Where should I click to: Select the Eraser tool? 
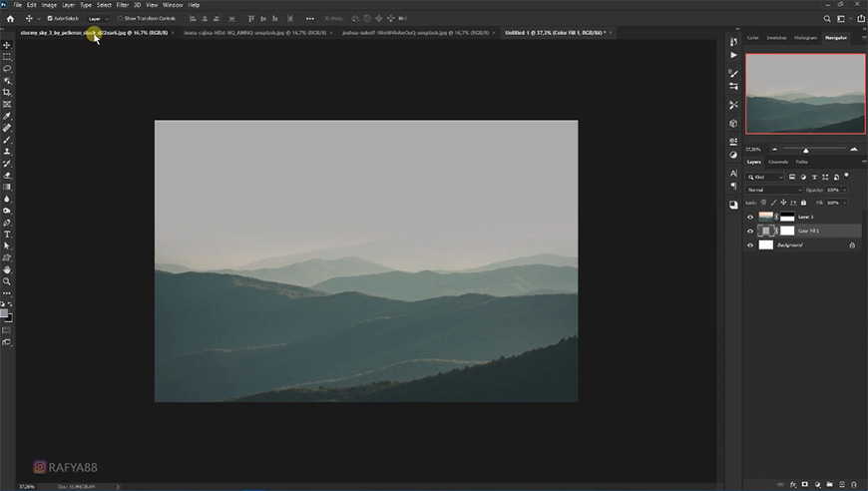point(7,176)
